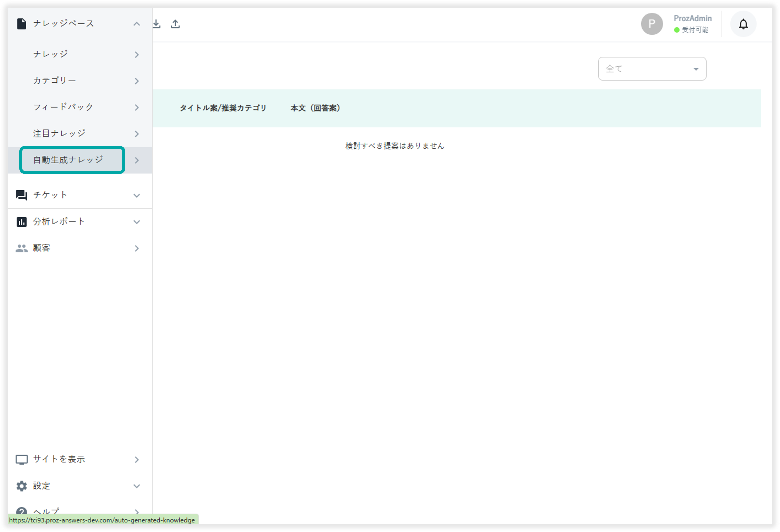
Task: Expand the 分析レポート section chevron
Action: pos(137,222)
